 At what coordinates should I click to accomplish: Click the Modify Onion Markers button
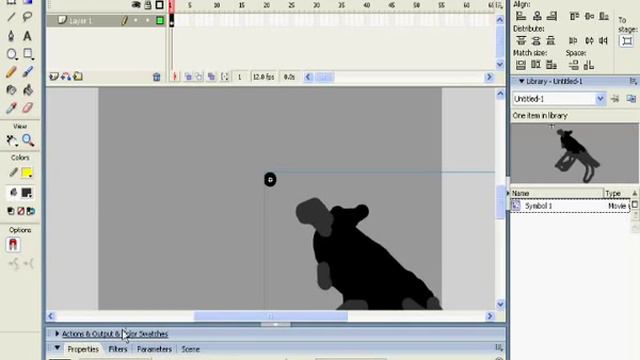coord(224,77)
